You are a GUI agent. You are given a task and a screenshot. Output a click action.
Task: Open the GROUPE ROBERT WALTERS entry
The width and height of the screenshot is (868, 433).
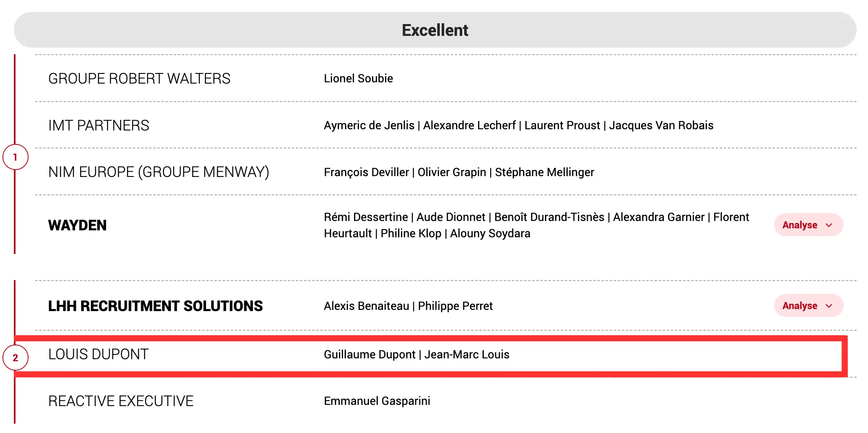(x=139, y=79)
